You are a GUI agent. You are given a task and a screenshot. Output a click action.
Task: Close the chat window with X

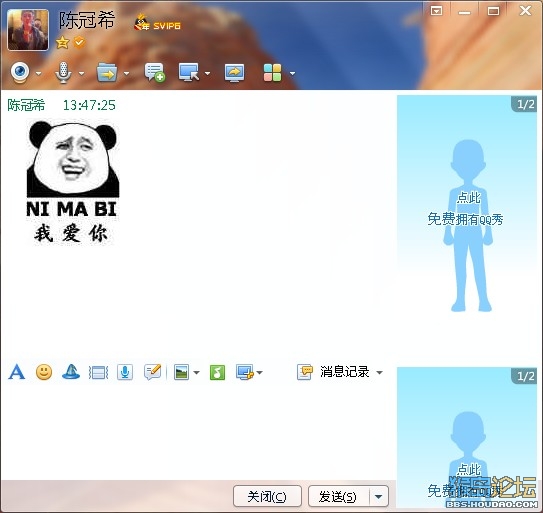(525, 10)
